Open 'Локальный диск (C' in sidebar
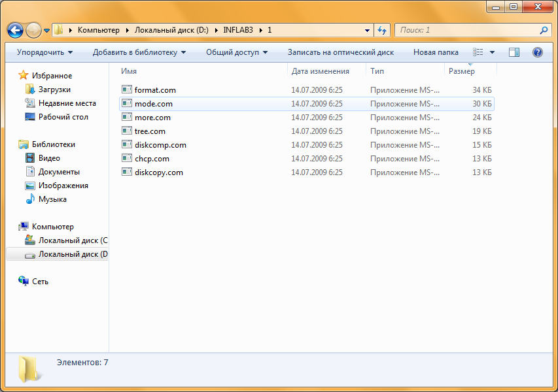Screen dimensions: 558x392 (73, 240)
